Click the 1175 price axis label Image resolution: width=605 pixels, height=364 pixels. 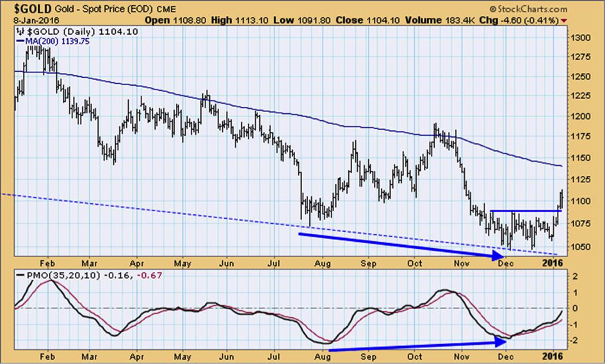point(582,136)
